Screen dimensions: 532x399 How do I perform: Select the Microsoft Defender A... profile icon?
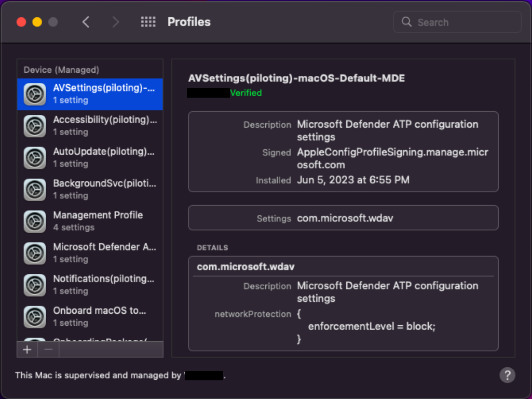point(35,254)
